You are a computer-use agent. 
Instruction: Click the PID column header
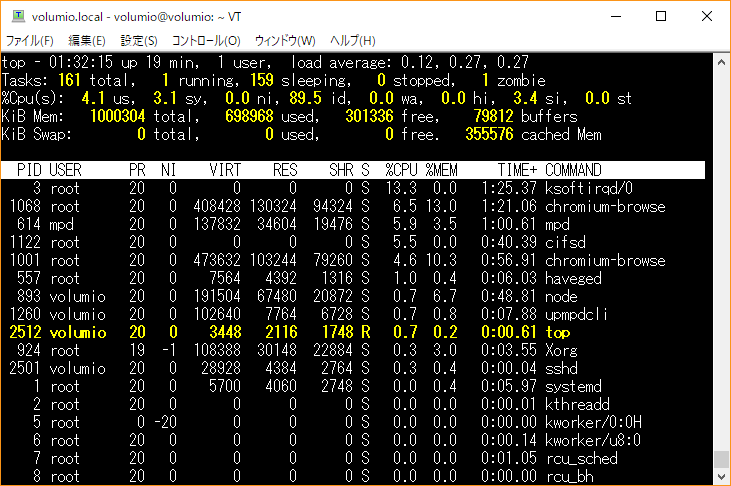(x=29, y=170)
